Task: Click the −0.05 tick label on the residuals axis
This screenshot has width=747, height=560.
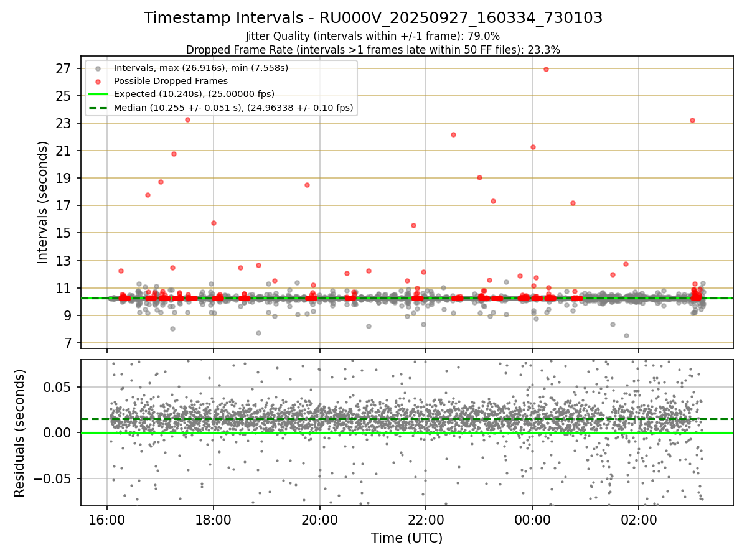Action: 54,478
